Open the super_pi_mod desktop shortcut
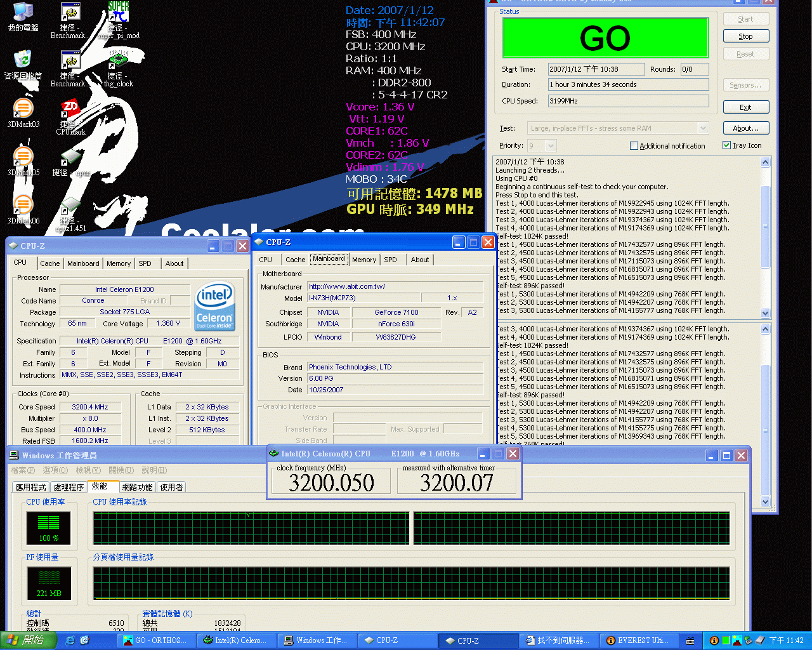Image resolution: width=812 pixels, height=650 pixels. pos(119,19)
